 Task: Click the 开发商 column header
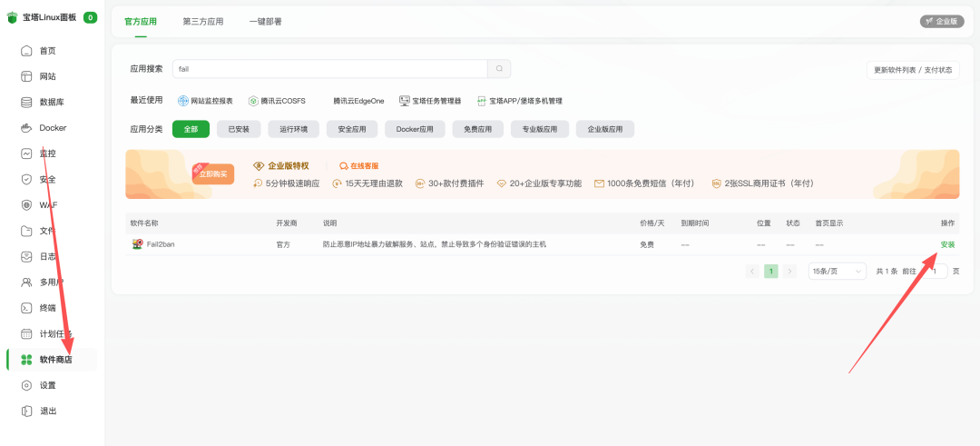(288, 223)
